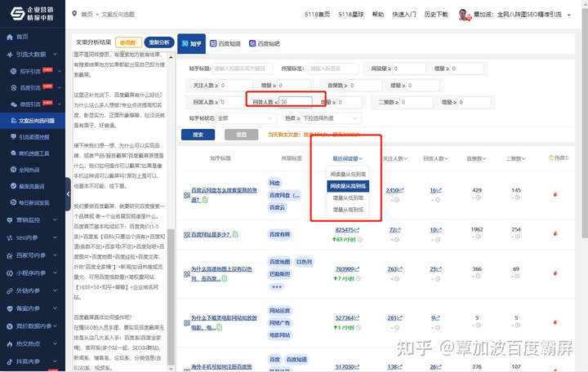Edit the 回答人数 ≤ field containing 30
Image resolution: width=588 pixels, height=372 pixels.
coord(296,102)
